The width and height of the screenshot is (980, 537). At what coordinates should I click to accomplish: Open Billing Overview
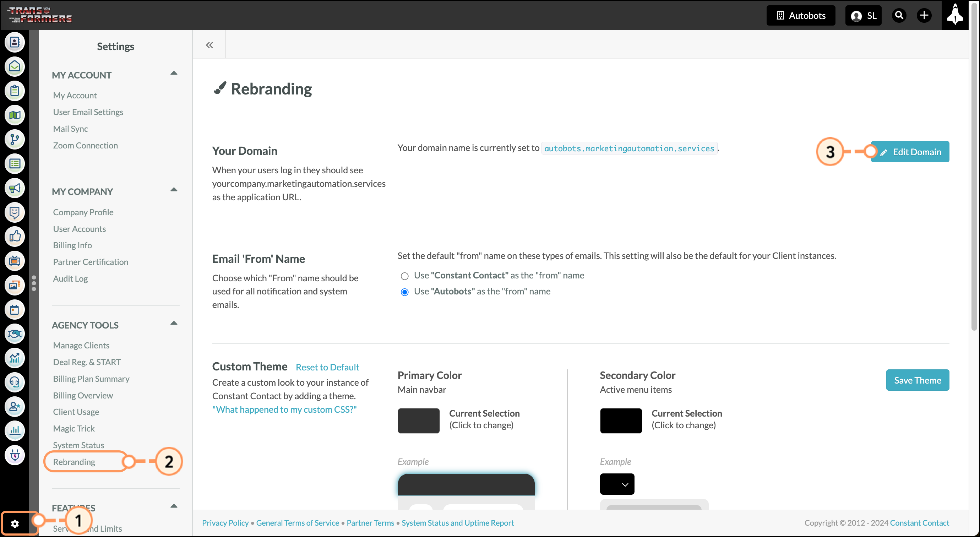click(83, 395)
